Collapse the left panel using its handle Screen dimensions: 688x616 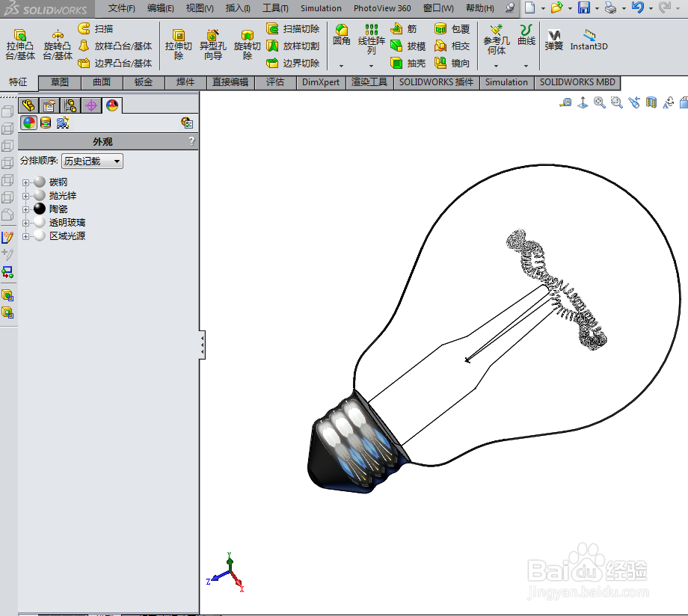tap(202, 345)
